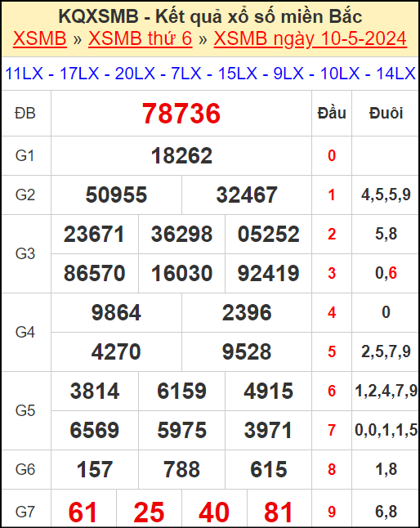The height and width of the screenshot is (528, 420).
Task: Select G4 number 9864
Action: click(x=116, y=313)
